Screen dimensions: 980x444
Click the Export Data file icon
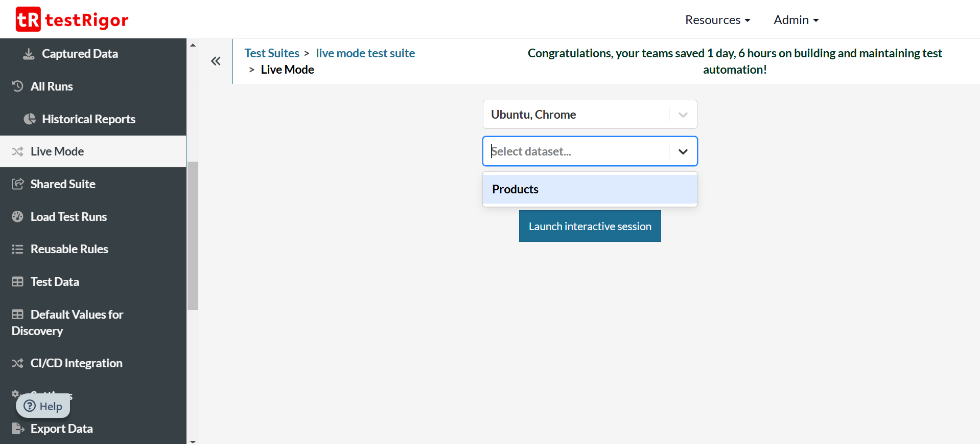click(x=17, y=429)
